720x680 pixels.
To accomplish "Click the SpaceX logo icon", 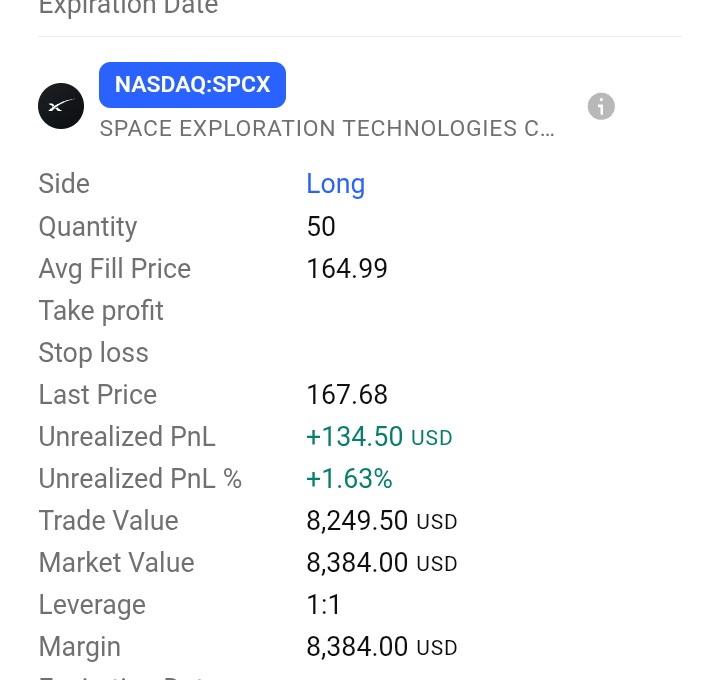I will [61, 106].
